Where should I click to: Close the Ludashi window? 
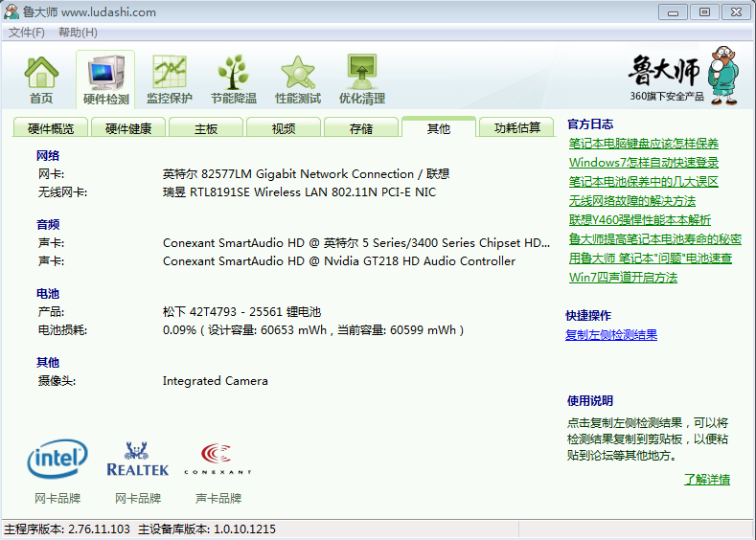click(x=736, y=12)
